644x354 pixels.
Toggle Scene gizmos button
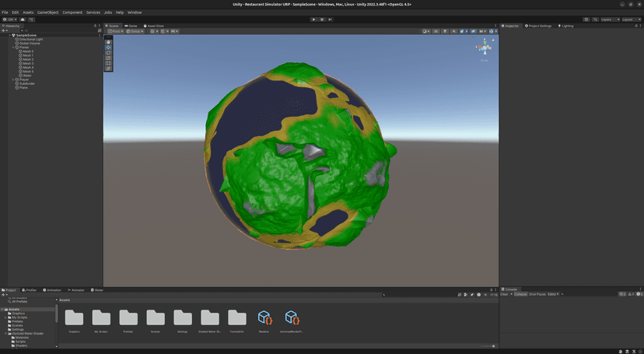492,31
